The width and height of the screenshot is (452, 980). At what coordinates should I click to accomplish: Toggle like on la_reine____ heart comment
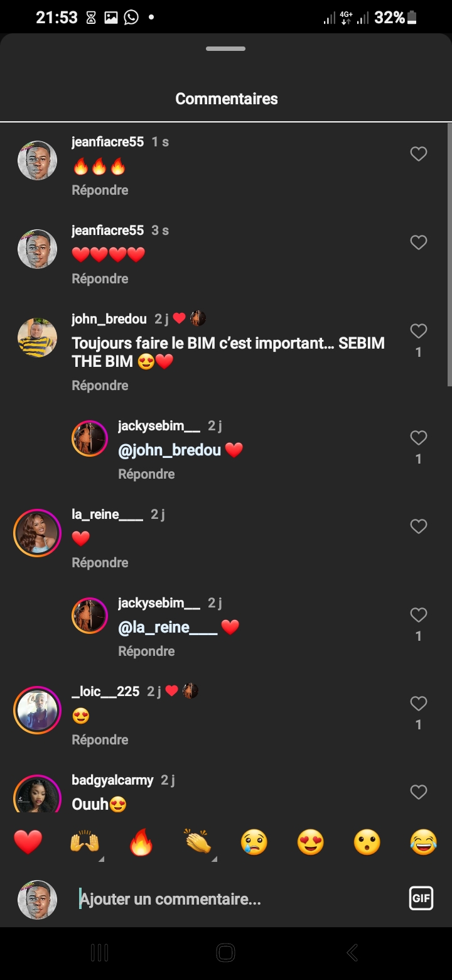pyautogui.click(x=419, y=526)
